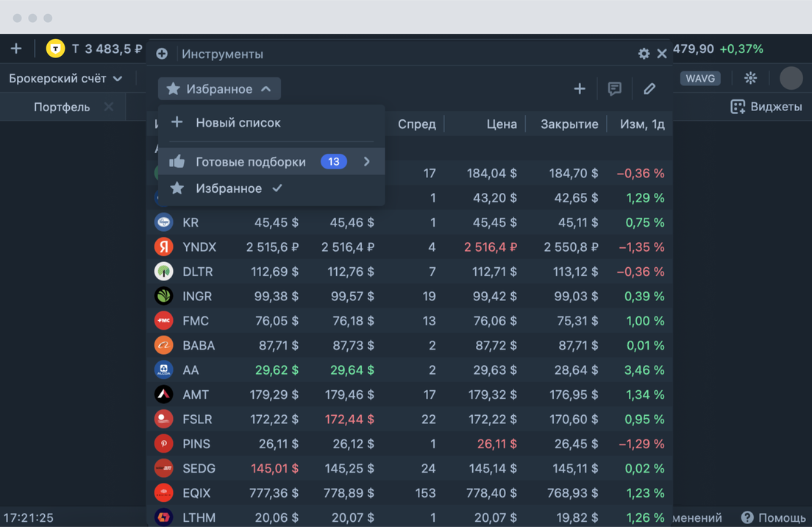
Task: Click the 13 badge on Готовые подборки
Action: (x=333, y=162)
